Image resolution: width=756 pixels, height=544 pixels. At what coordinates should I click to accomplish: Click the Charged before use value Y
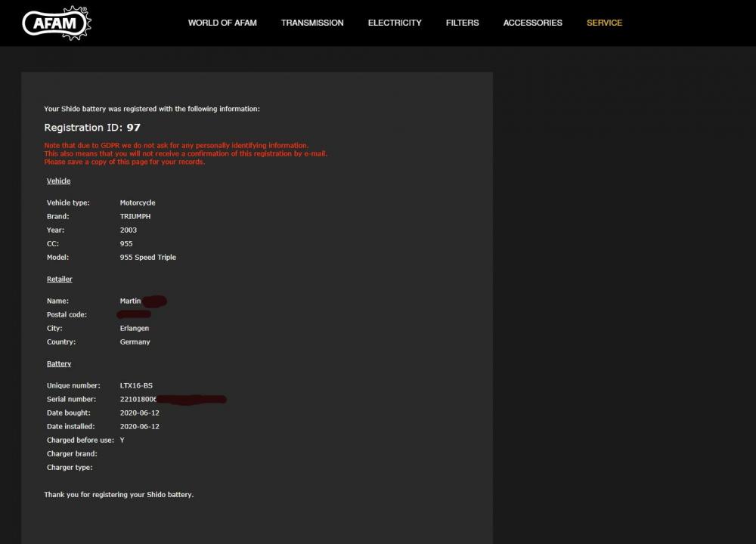click(122, 440)
